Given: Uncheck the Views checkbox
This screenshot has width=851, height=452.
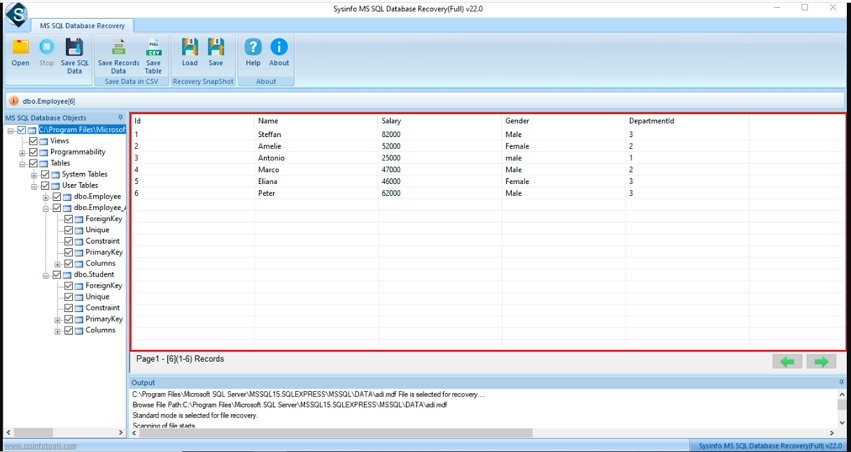Looking at the screenshot, I should point(33,141).
